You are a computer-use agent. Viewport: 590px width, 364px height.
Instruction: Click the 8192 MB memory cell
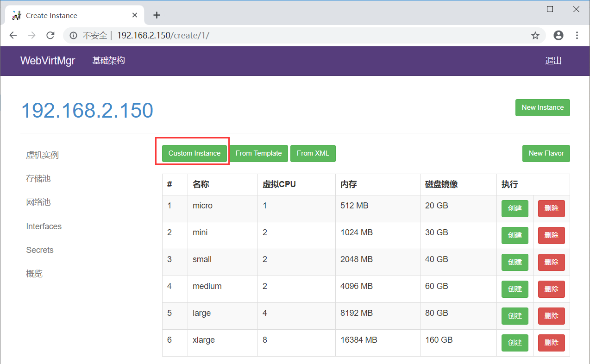pos(378,316)
